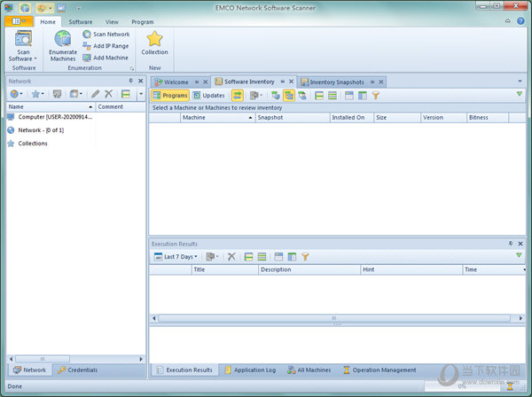
Task: Open globe dropdown in Network toolbar
Action: tap(16, 94)
